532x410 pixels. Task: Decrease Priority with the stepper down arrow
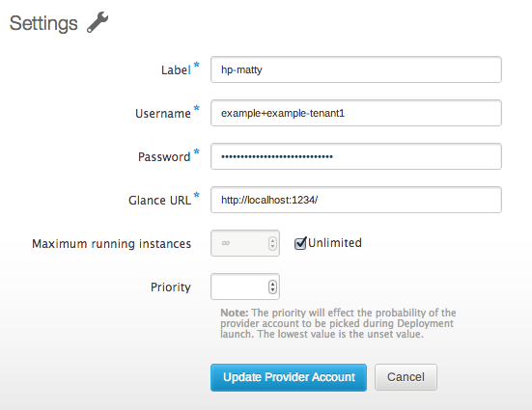[x=272, y=290]
